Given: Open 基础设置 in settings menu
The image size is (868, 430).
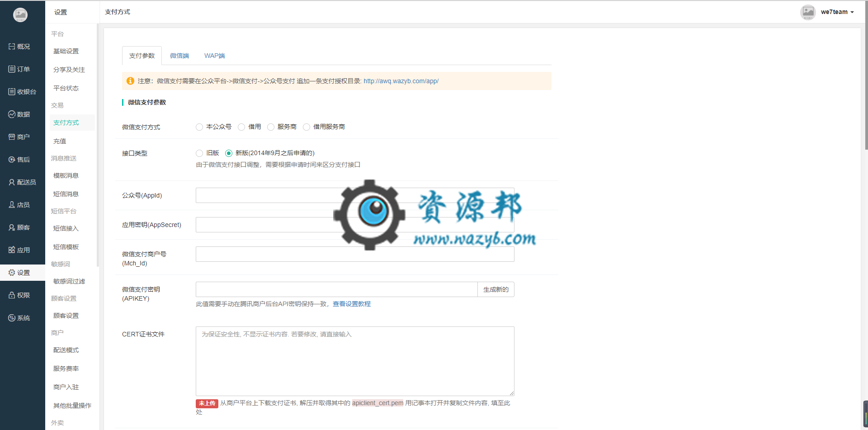Looking at the screenshot, I should 66,51.
